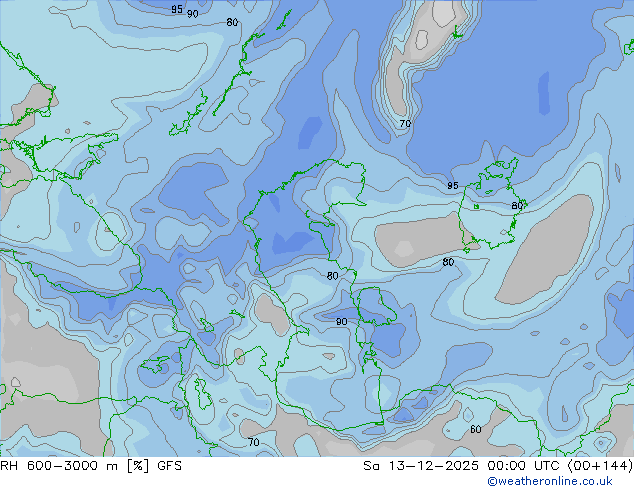Click the '00:00 UTC' time text

(524, 466)
